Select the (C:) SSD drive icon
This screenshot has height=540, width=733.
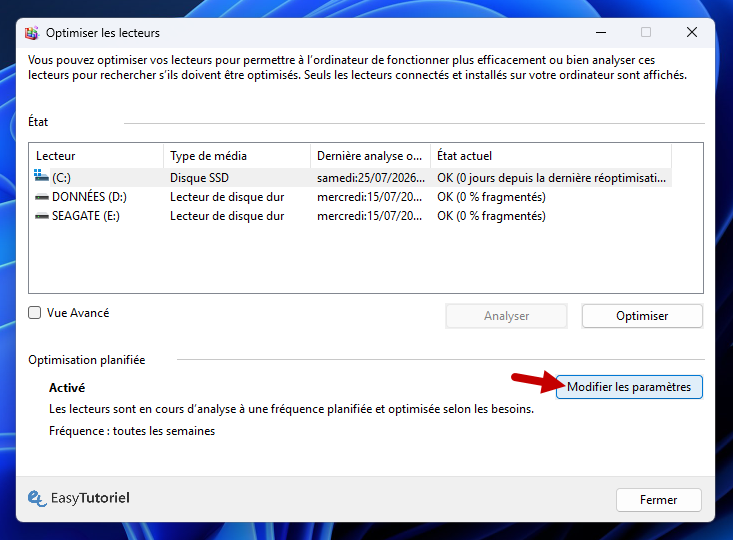click(41, 176)
